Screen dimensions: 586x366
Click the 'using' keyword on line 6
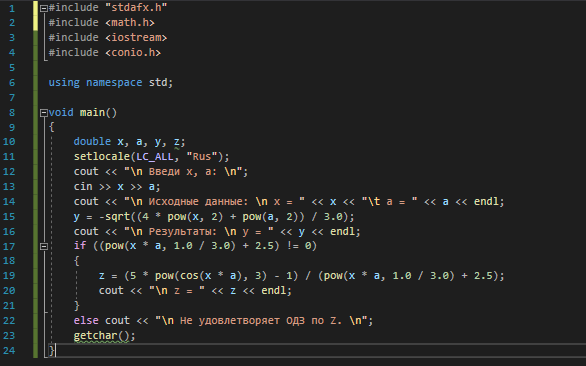[x=64, y=83]
